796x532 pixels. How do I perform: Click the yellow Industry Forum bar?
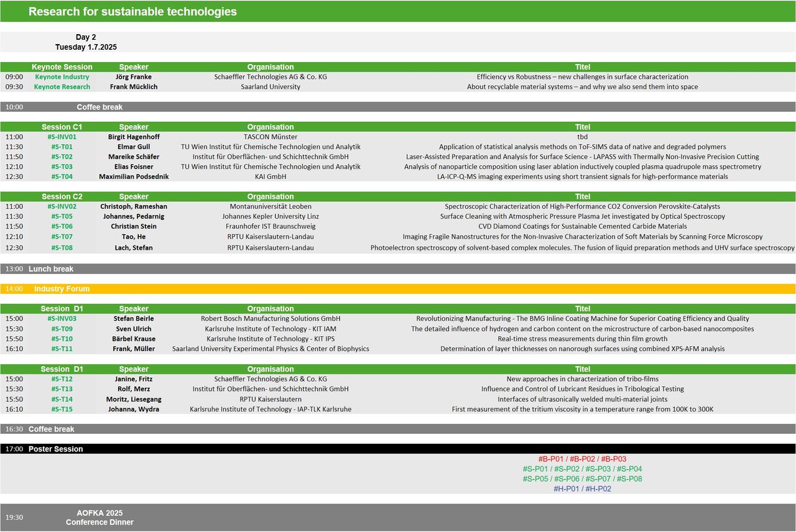(x=398, y=289)
